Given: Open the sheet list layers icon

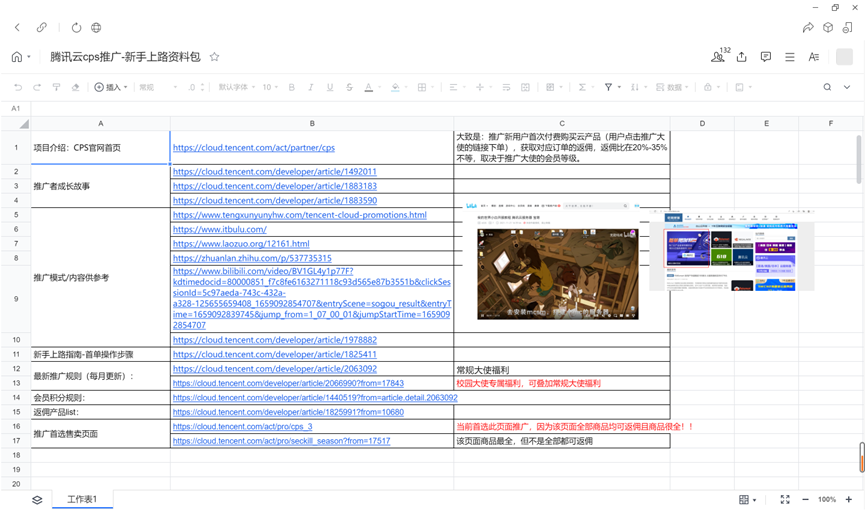Looking at the screenshot, I should point(37,499).
